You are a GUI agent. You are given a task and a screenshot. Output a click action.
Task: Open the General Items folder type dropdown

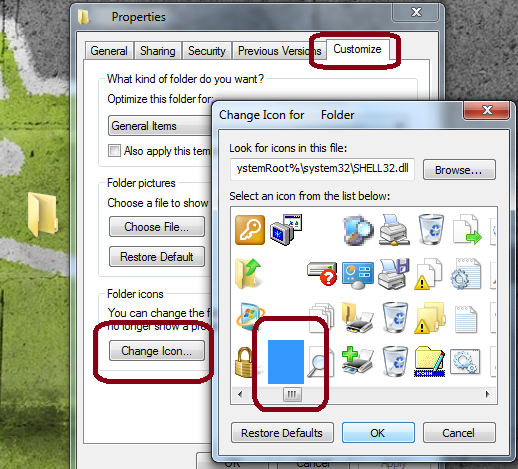160,126
